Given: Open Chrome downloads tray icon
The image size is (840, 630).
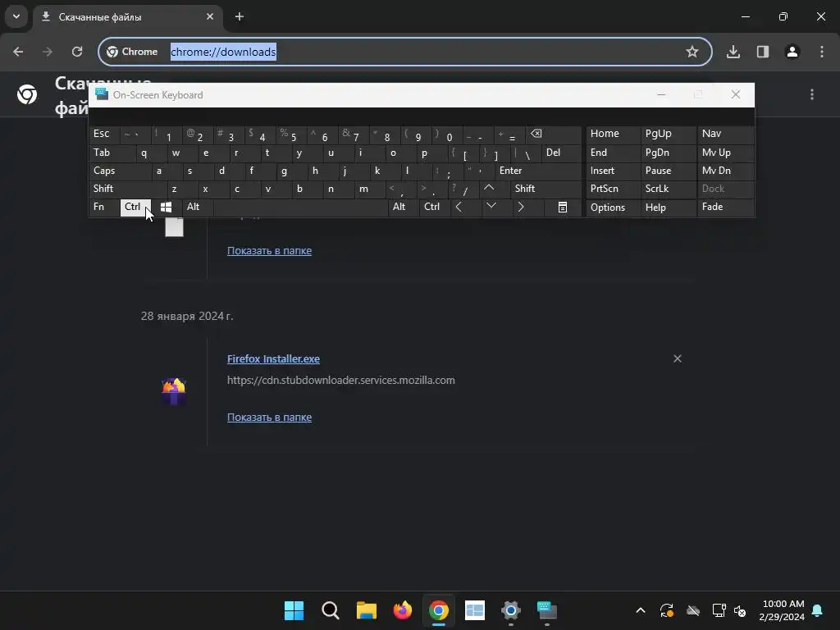Looking at the screenshot, I should click(733, 52).
